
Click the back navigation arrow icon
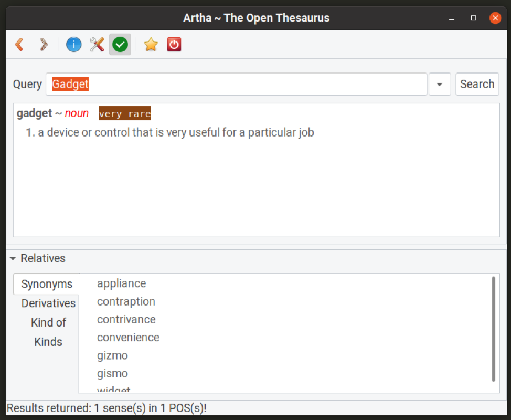19,45
